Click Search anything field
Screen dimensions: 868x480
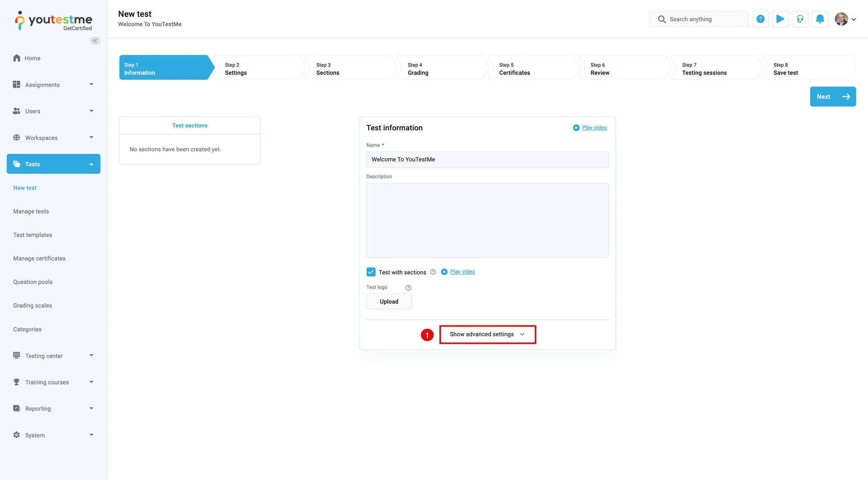[x=699, y=19]
